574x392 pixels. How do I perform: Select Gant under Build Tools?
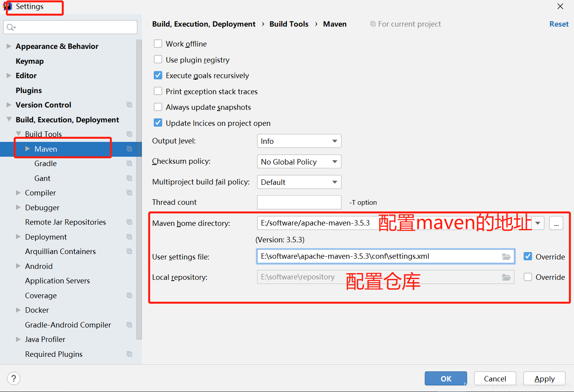(42, 178)
